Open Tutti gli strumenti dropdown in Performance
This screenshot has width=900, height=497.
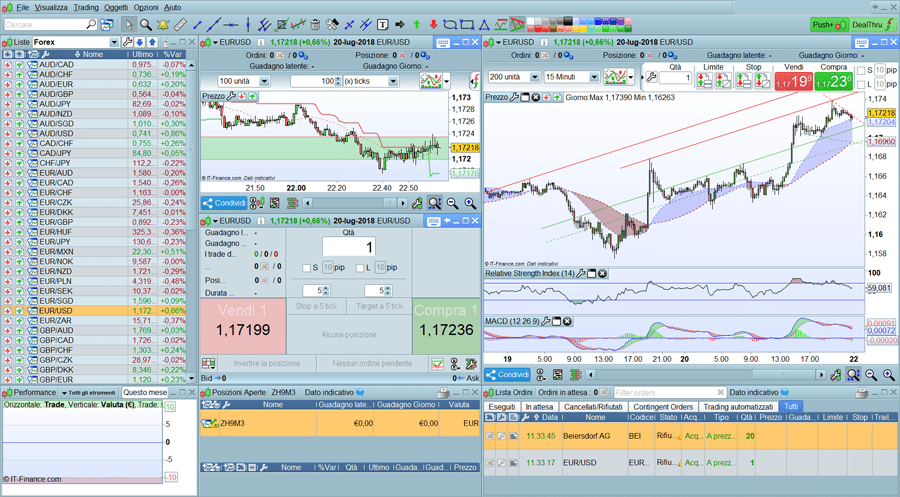[89, 393]
